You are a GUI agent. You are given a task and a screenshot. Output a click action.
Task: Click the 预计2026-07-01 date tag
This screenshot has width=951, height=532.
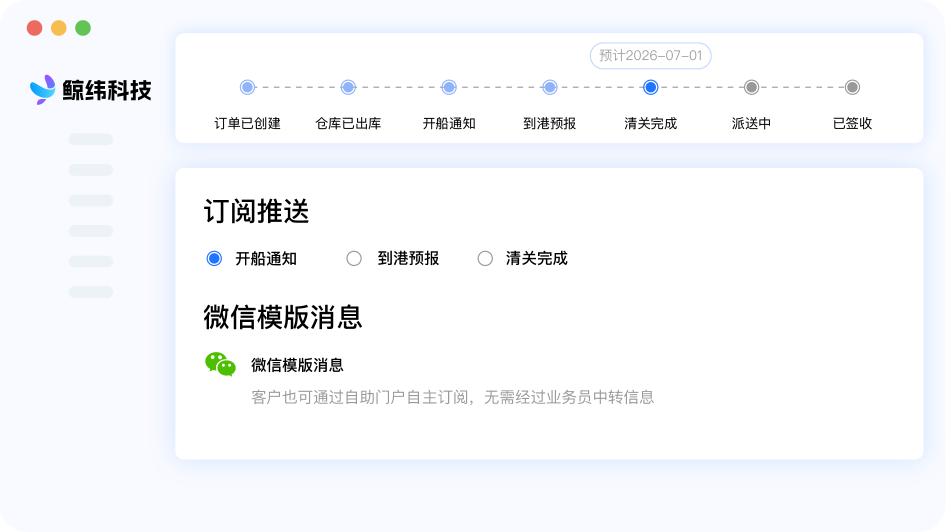[x=651, y=56]
